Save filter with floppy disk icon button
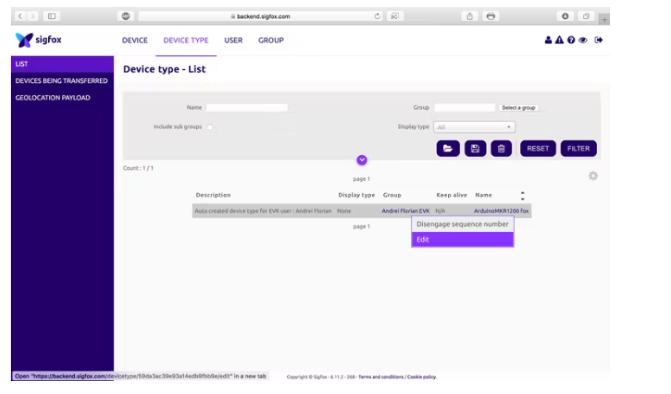The height and width of the screenshot is (394, 671). click(475, 148)
